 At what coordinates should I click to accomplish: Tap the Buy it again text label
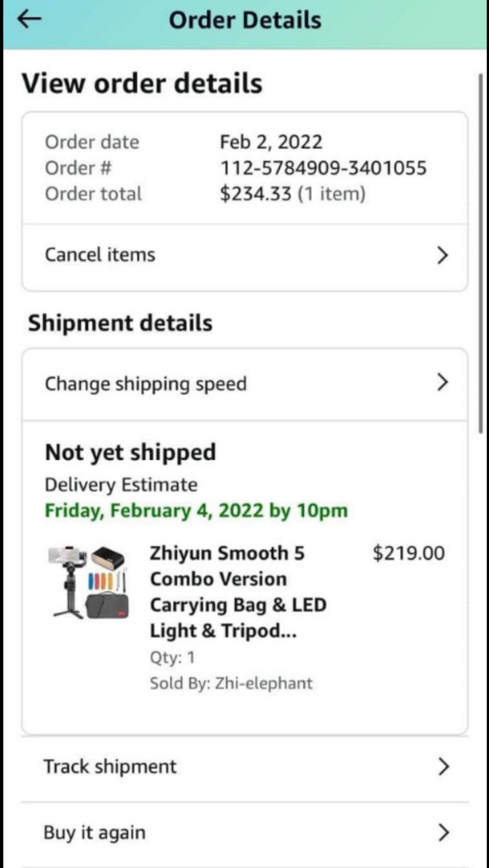(x=94, y=833)
